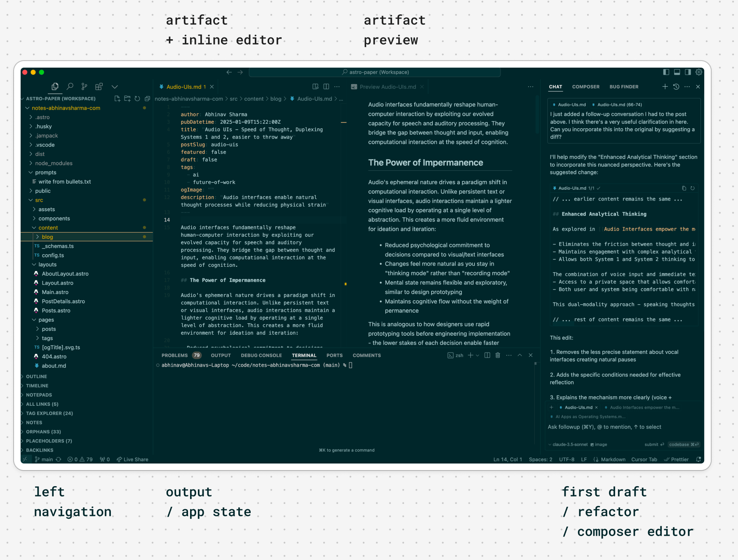Switch to the BUG FINDER tab
Image resolution: width=738 pixels, height=560 pixels.
tap(624, 87)
